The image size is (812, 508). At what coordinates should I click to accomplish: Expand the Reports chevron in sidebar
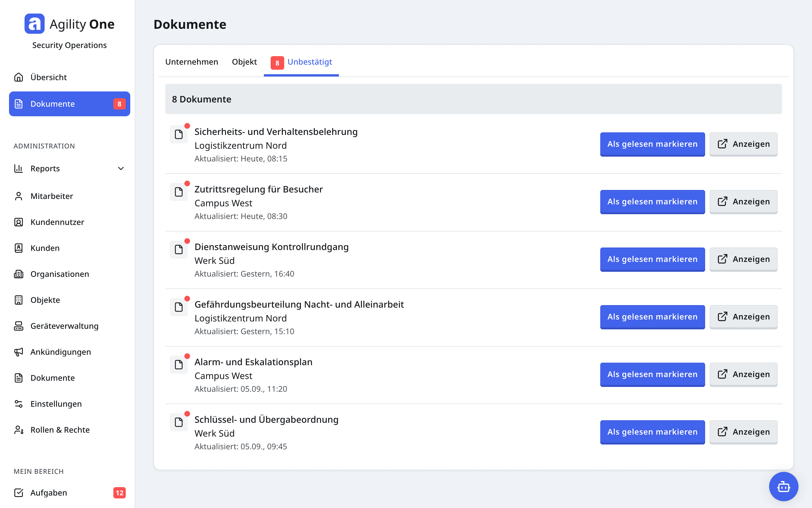[x=121, y=168]
